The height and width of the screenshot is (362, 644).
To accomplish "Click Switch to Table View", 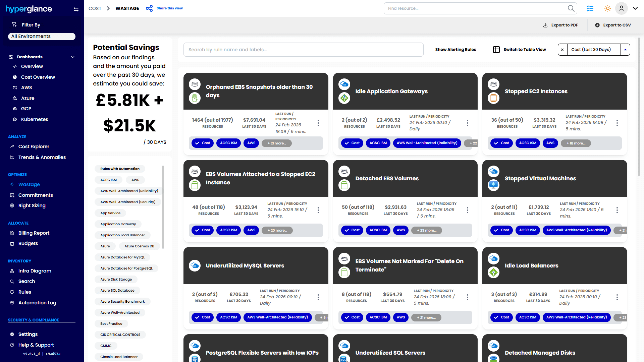I will point(520,49).
